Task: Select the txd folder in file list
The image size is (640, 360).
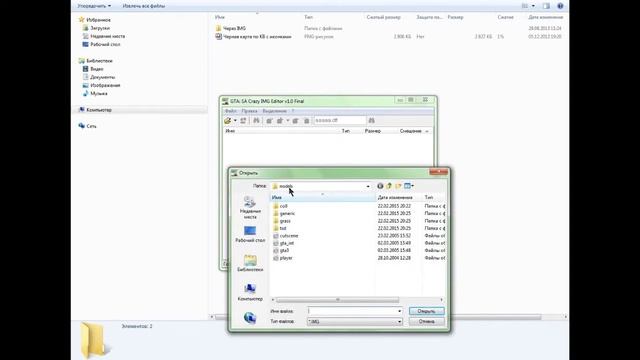Action: [x=280, y=228]
